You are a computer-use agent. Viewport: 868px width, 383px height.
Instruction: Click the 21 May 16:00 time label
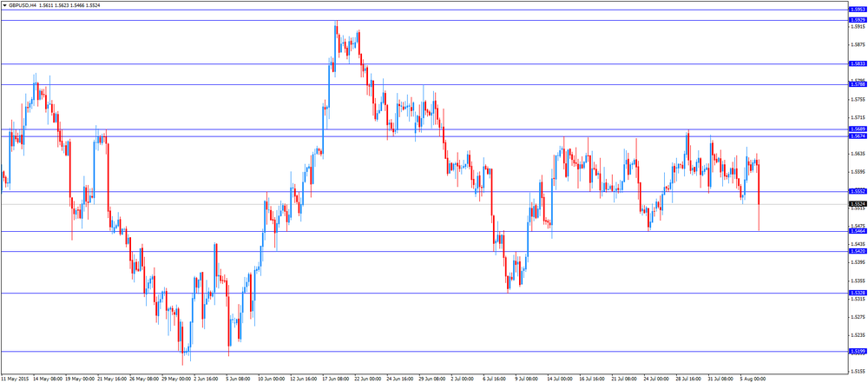[x=110, y=379]
